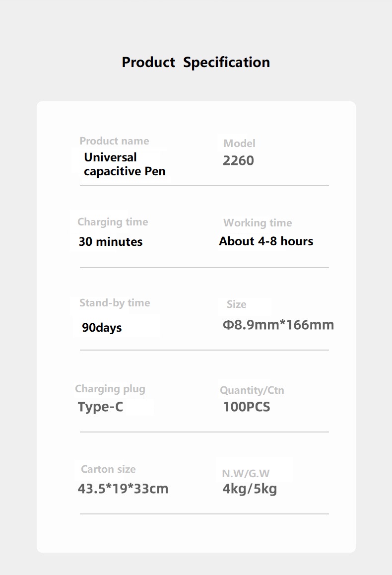392x575 pixels.
Task: Select the Working time label
Action: tap(258, 223)
